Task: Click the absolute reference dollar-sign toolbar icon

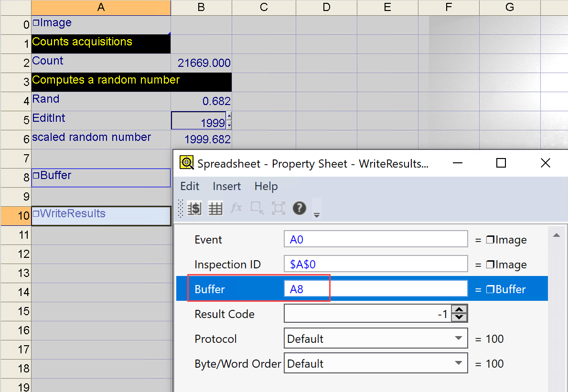Action: point(194,209)
